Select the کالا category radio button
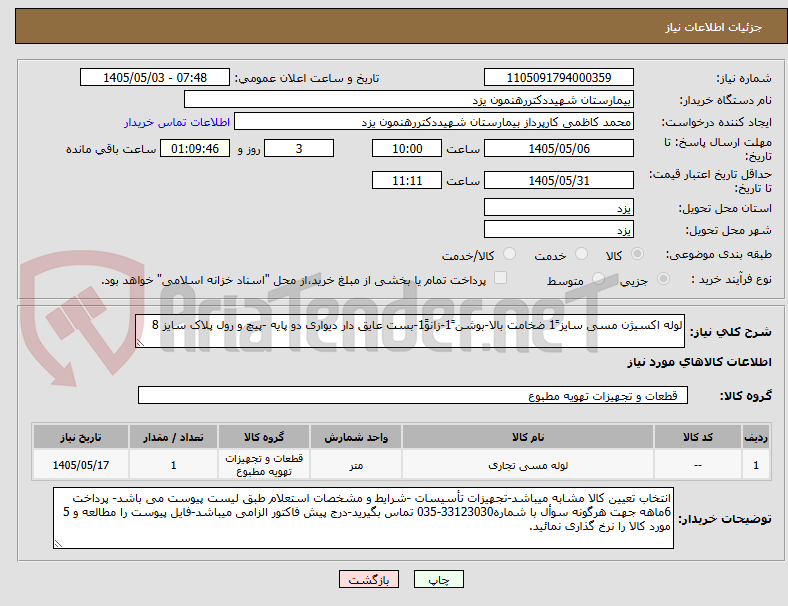The width and height of the screenshot is (788, 606). 637,254
